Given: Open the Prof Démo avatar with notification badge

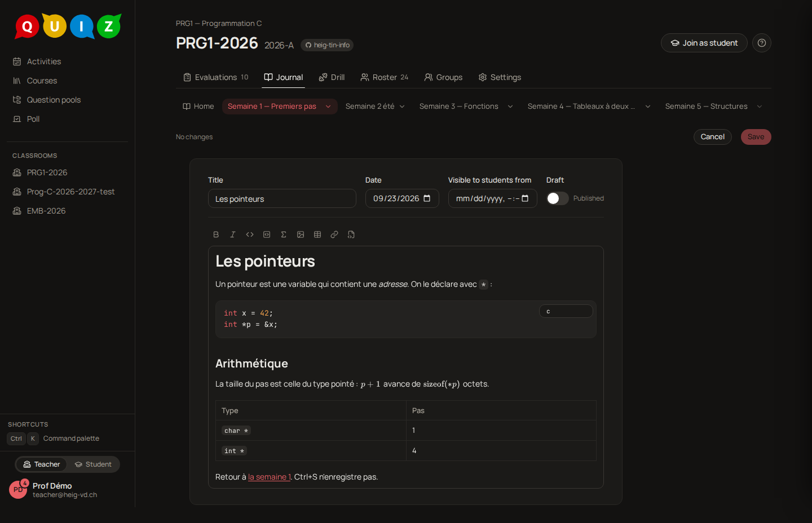Looking at the screenshot, I should pyautogui.click(x=18, y=490).
